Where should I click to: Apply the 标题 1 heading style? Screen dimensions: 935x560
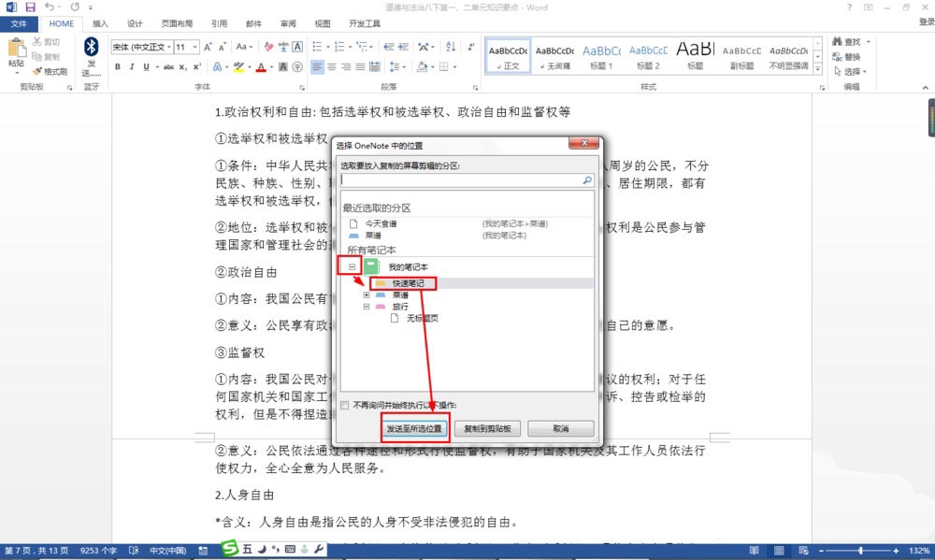click(601, 57)
